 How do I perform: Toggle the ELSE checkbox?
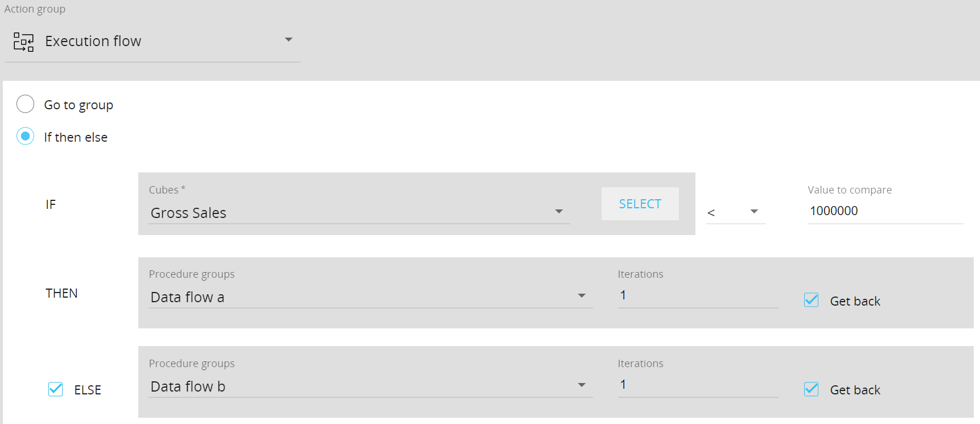(x=55, y=389)
